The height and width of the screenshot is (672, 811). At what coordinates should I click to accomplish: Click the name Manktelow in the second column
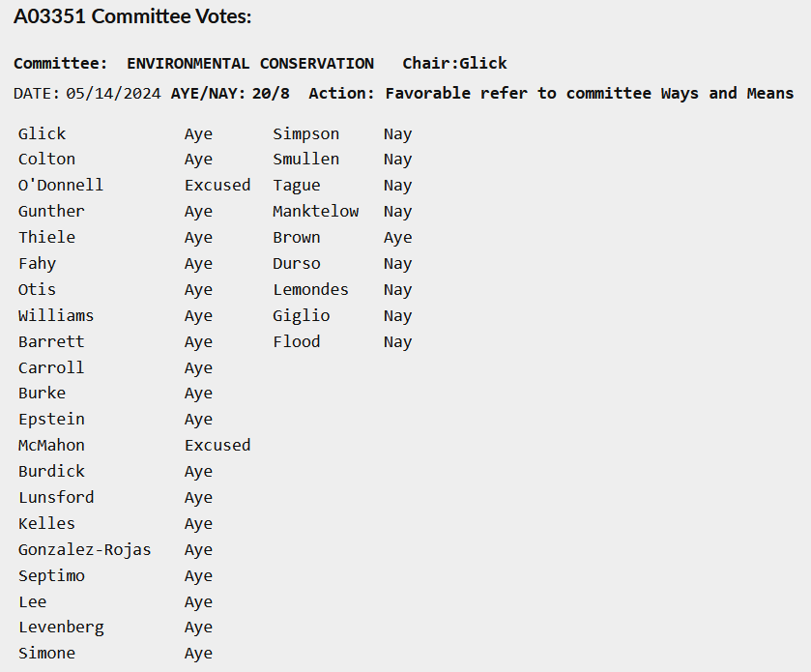click(316, 212)
